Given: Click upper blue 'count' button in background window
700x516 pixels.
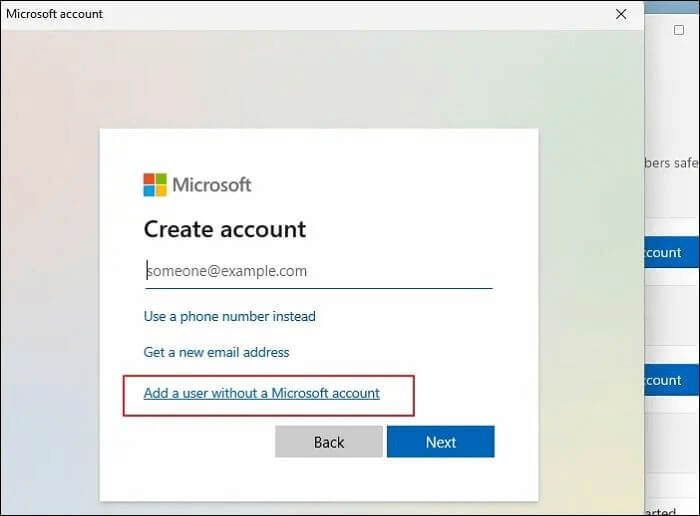Looking at the screenshot, I should [x=672, y=252].
